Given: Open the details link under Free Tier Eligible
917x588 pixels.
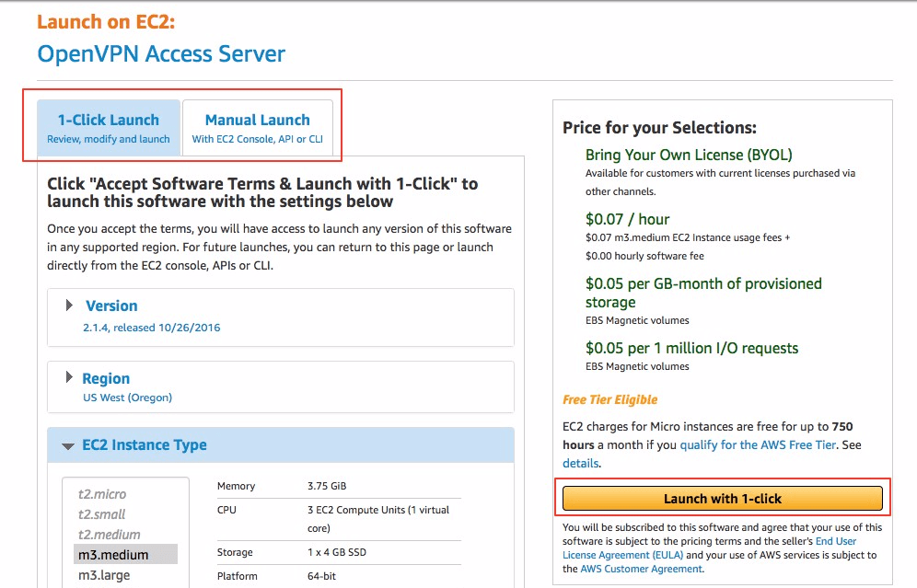Looking at the screenshot, I should [581, 463].
